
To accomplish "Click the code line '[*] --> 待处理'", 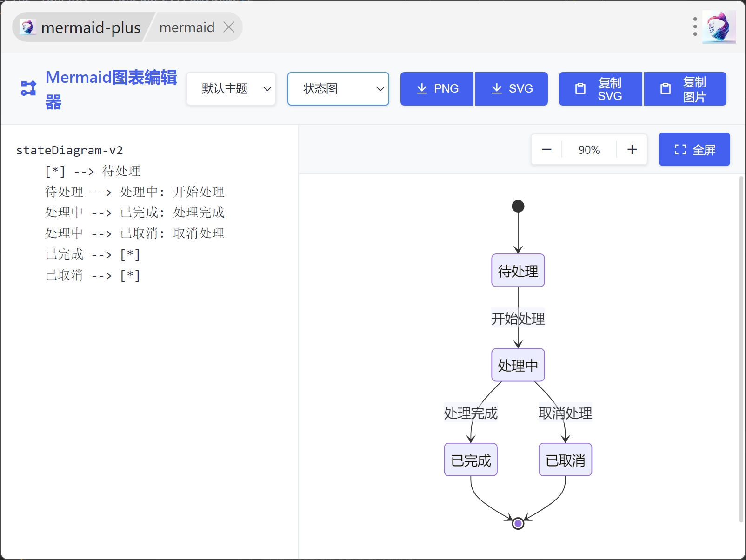I will pyautogui.click(x=93, y=171).
